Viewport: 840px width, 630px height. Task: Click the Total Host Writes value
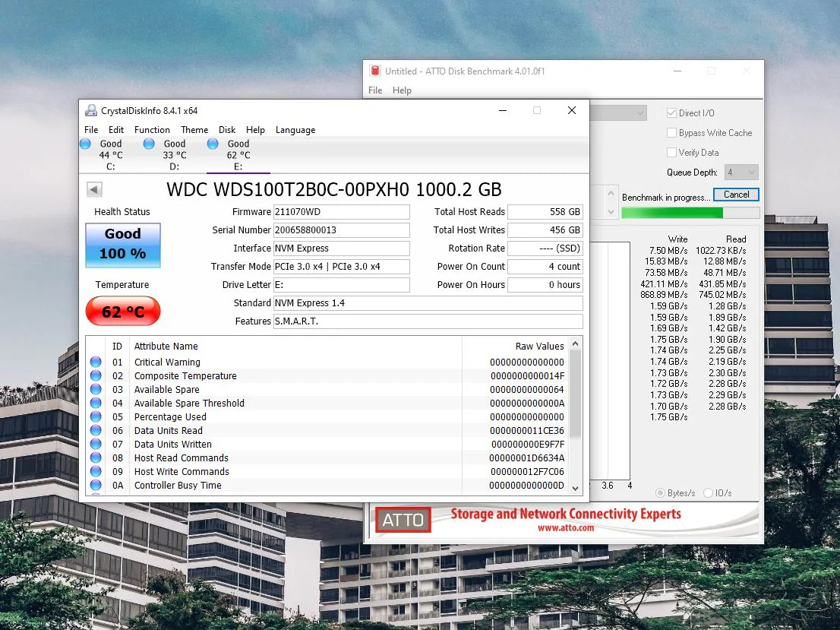click(545, 230)
